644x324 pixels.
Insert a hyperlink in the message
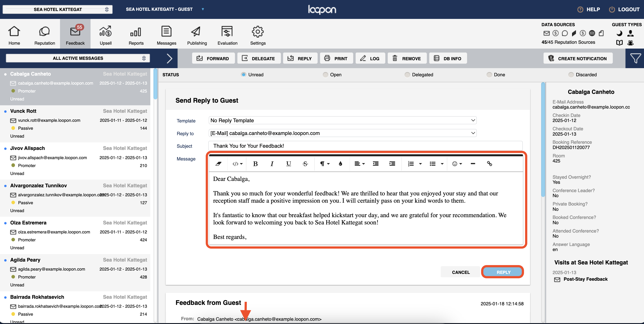pyautogui.click(x=489, y=164)
